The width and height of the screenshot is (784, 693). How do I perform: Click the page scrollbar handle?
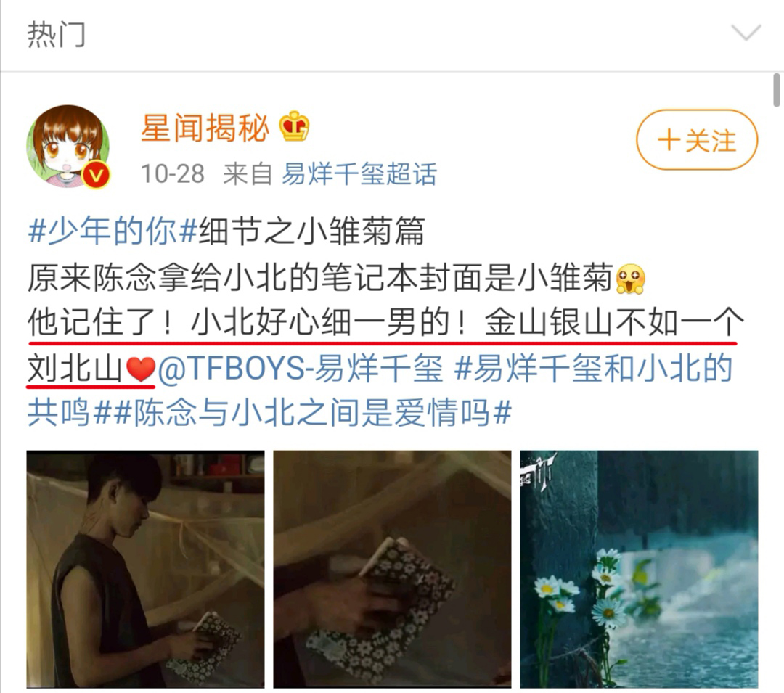pyautogui.click(x=777, y=91)
